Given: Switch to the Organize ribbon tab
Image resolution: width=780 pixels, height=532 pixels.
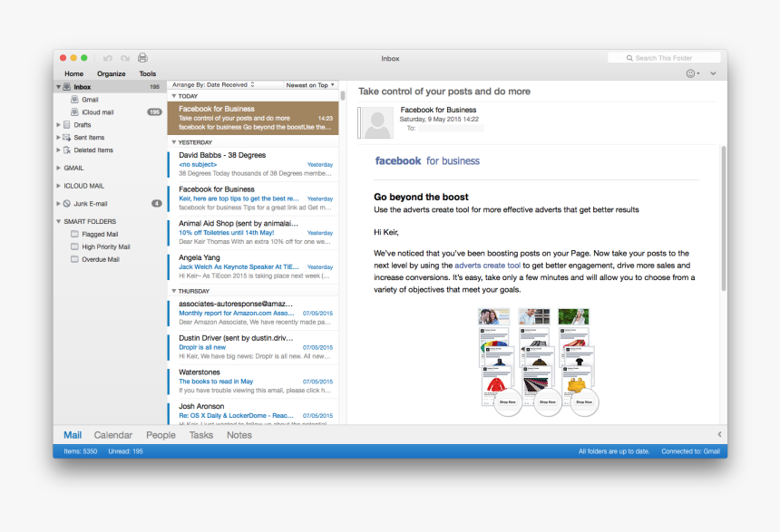Looking at the screenshot, I should [x=111, y=73].
